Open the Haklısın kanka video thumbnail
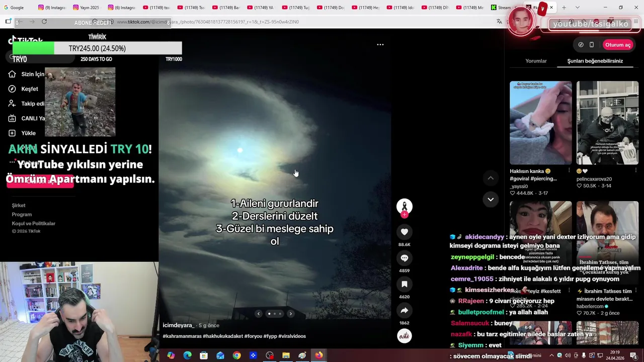 [540, 123]
